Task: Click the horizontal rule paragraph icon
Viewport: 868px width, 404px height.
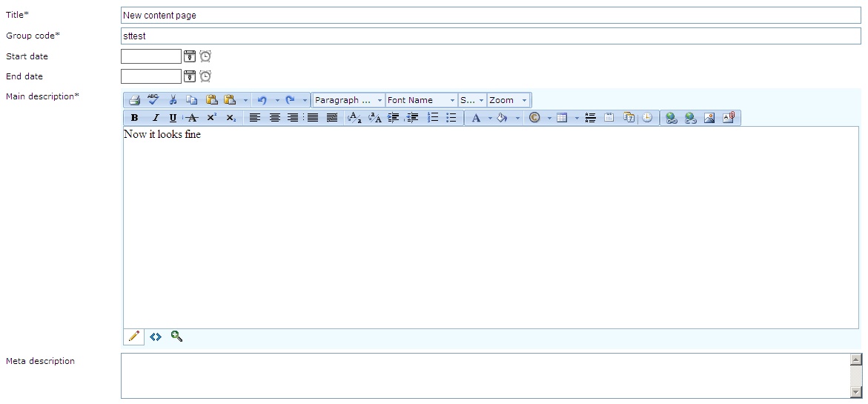Action: pyautogui.click(x=590, y=117)
